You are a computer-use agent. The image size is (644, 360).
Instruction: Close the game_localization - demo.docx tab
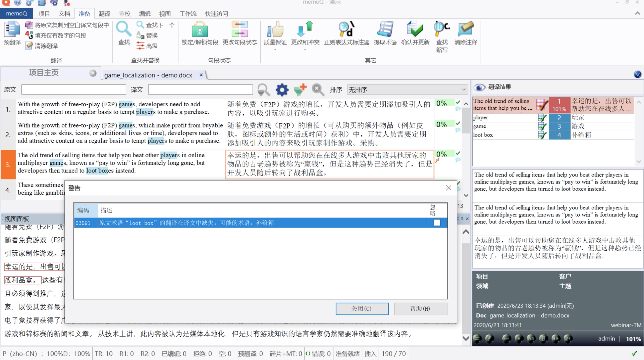tap(201, 75)
